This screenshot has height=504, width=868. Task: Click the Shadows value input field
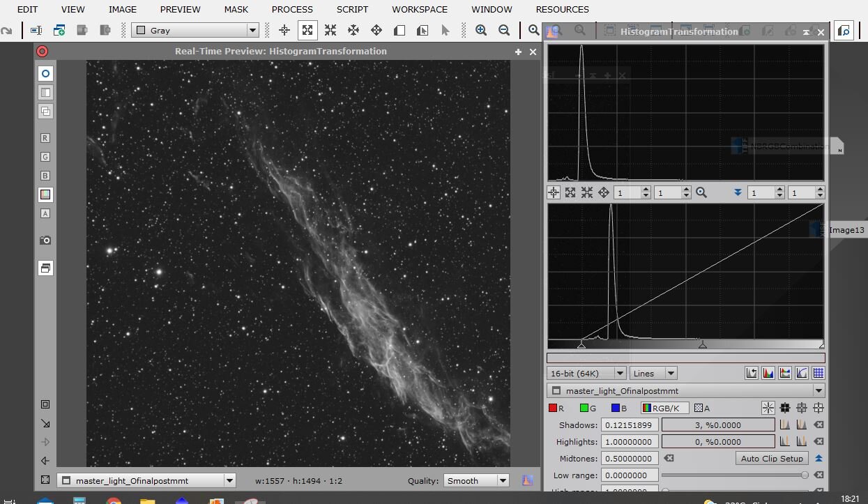pyautogui.click(x=630, y=425)
